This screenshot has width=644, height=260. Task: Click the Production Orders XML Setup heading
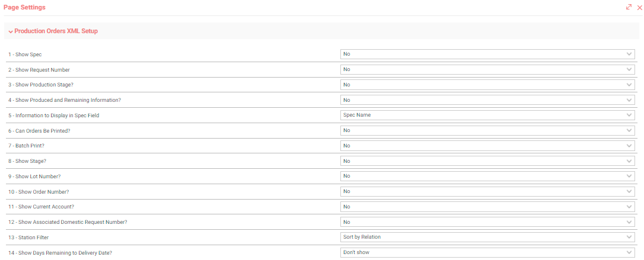click(x=56, y=31)
